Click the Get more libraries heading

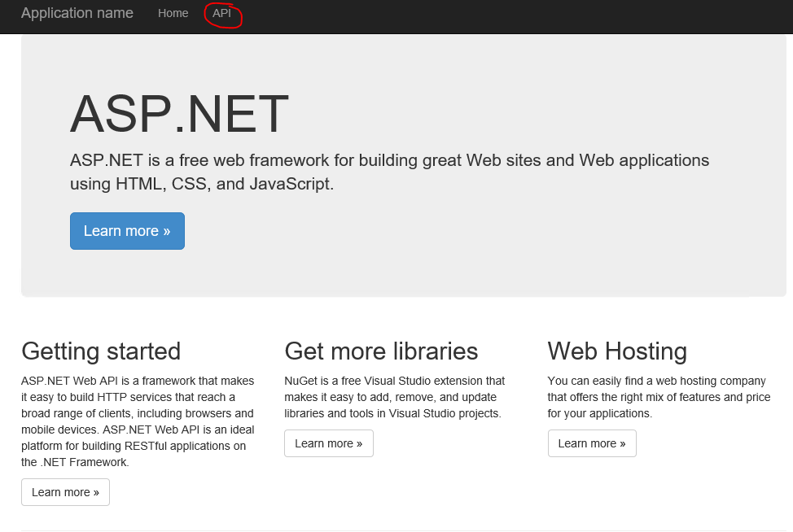[381, 351]
